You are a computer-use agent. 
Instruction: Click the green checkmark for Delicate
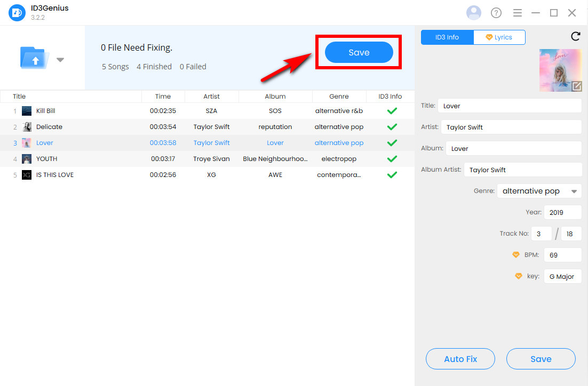[x=392, y=127]
